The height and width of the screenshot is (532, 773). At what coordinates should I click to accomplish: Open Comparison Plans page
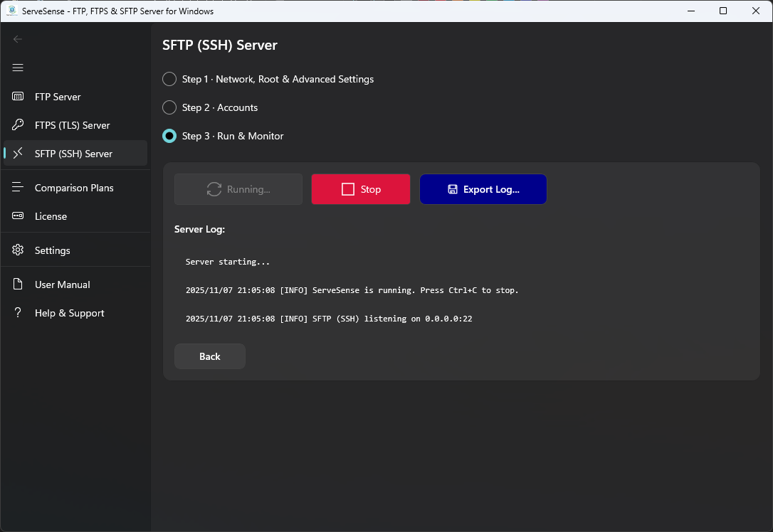click(x=75, y=188)
